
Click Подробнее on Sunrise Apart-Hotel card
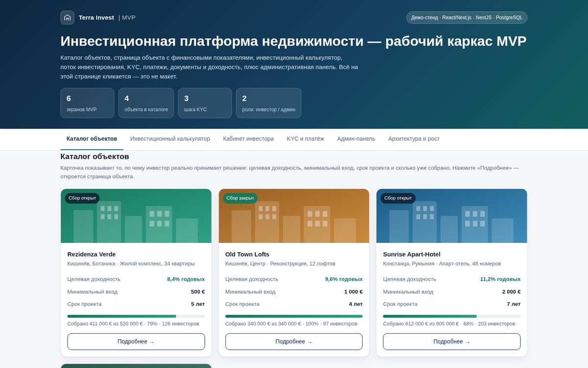[452, 342]
